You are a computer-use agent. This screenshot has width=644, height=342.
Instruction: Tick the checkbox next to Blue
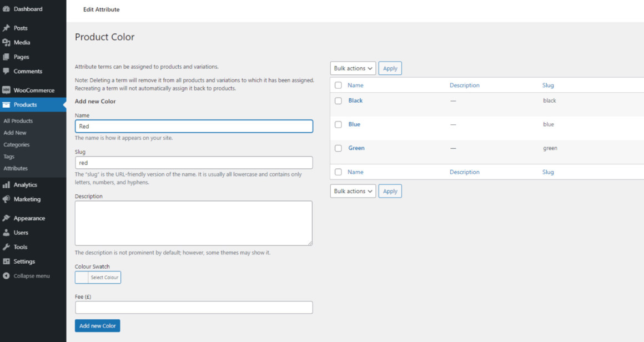(x=338, y=124)
